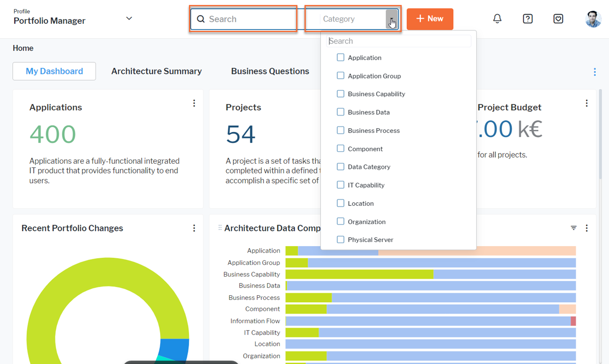Collapse the Category dropdown arrow
Viewport: 609px width, 364px height.
[391, 19]
